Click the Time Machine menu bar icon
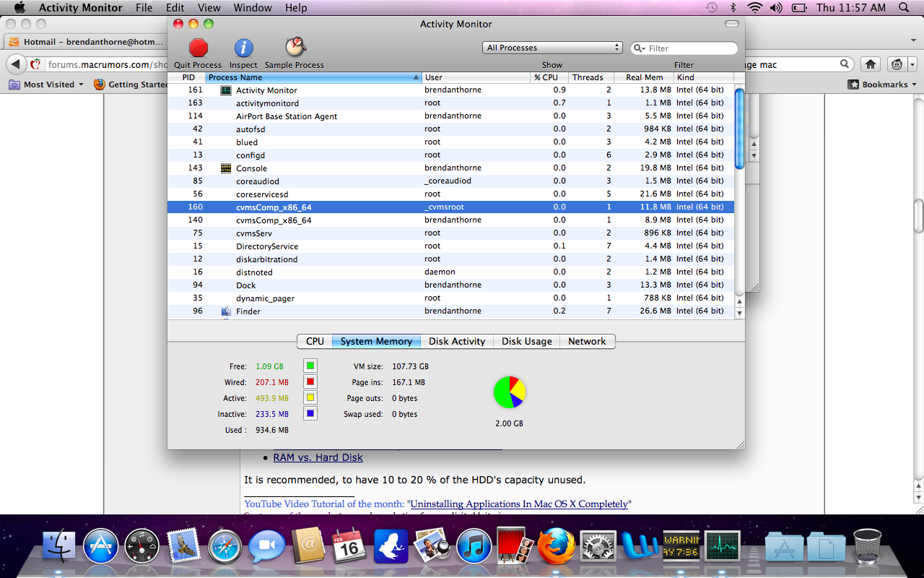 pos(712,8)
